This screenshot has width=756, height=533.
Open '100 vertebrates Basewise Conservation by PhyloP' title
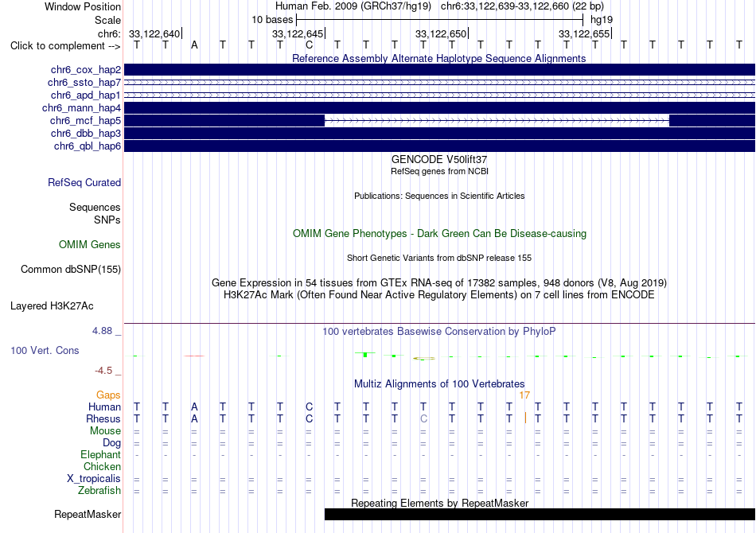click(438, 331)
